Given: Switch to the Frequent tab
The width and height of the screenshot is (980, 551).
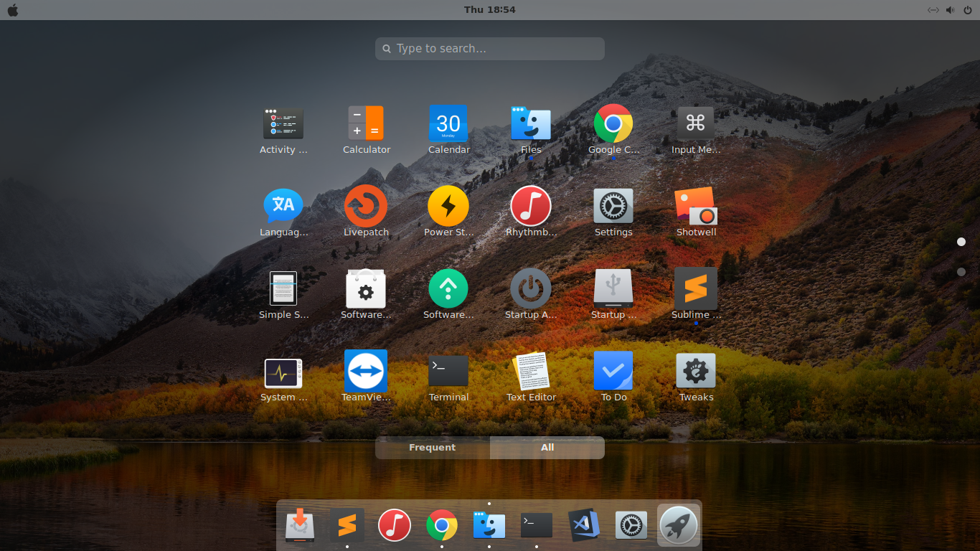Looking at the screenshot, I should click(x=433, y=448).
